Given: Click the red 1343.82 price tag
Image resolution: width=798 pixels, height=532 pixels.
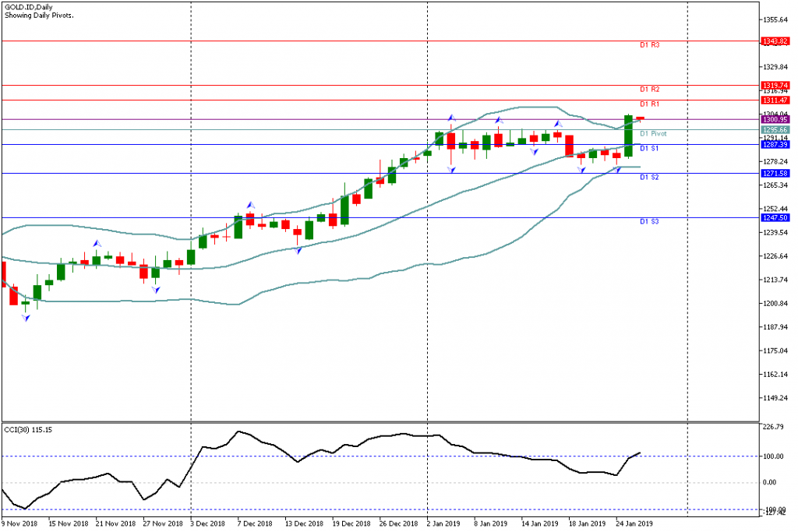Looking at the screenshot, I should (x=775, y=41).
